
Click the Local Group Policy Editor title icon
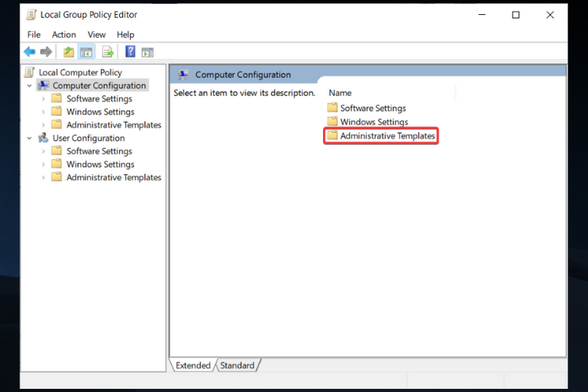(x=31, y=15)
